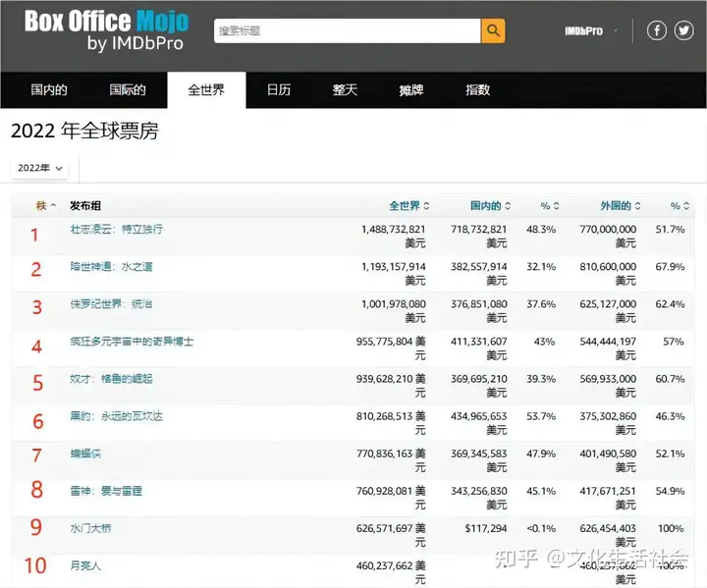Screen dimensions: 707x588
Task: Click the Box Office Mojo logo
Action: tap(106, 30)
